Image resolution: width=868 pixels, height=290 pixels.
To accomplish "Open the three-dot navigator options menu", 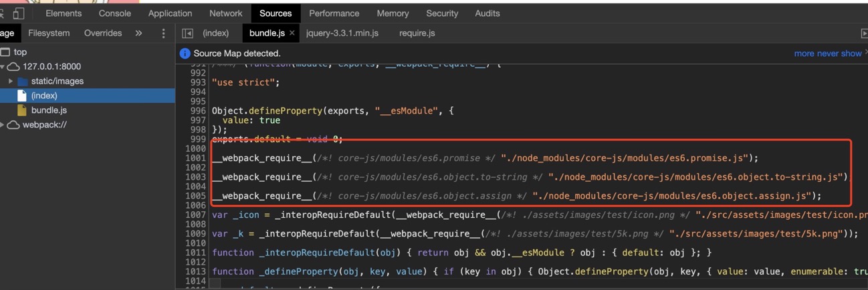I will point(163,33).
